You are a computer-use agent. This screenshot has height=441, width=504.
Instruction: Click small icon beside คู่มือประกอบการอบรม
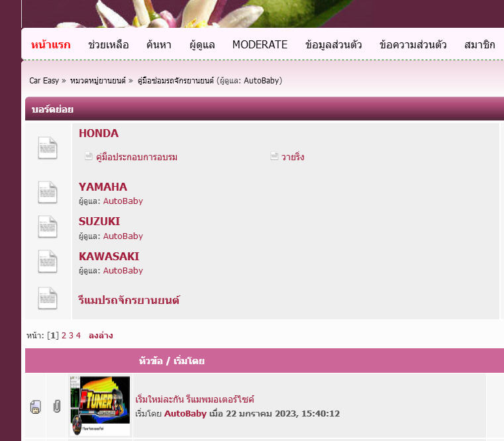[89, 156]
